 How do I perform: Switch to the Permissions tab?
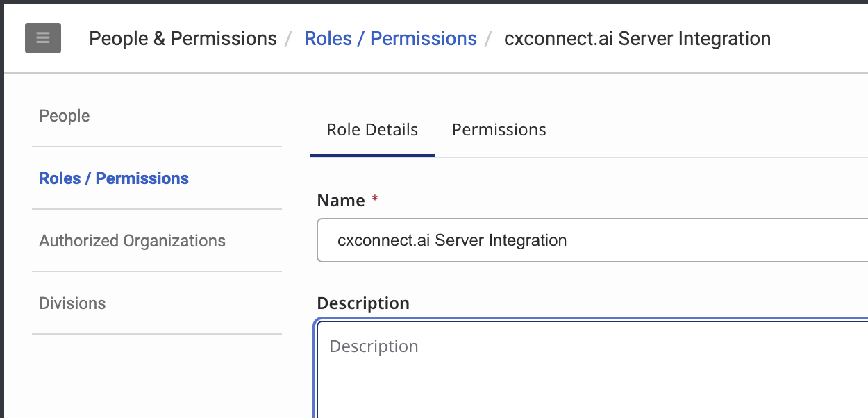click(x=499, y=130)
